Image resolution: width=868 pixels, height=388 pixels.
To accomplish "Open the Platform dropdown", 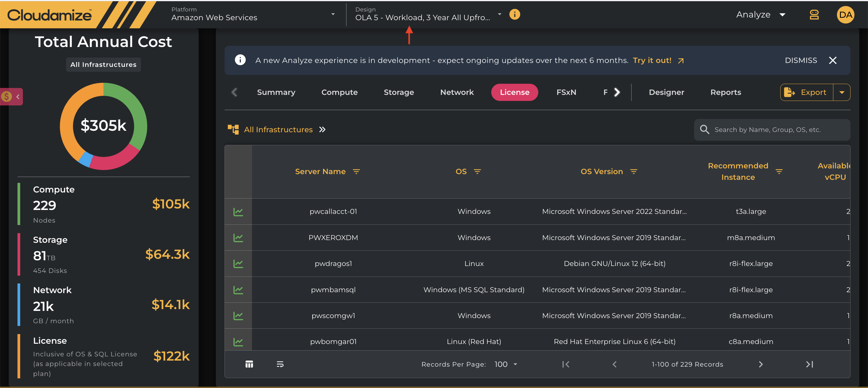I will (x=253, y=14).
